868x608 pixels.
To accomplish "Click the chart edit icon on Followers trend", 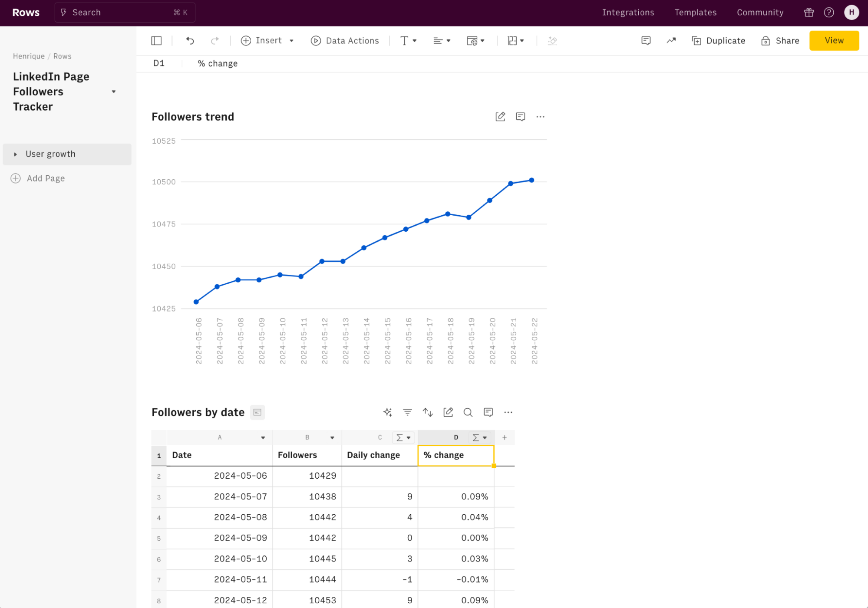I will (501, 117).
